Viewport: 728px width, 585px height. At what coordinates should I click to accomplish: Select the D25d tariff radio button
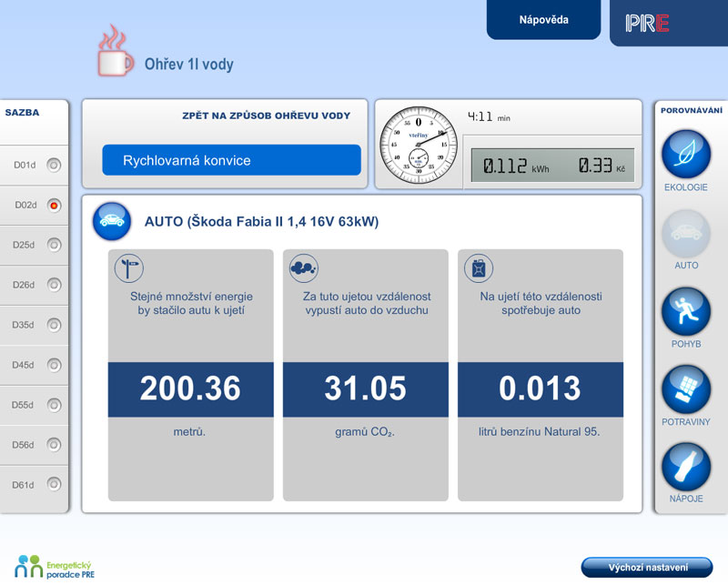point(54,245)
